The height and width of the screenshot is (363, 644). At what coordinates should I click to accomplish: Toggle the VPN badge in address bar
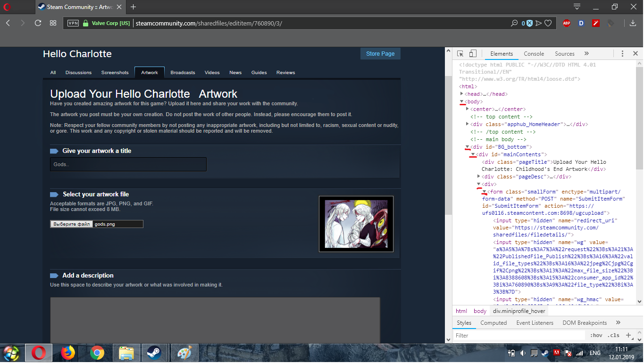click(x=73, y=23)
